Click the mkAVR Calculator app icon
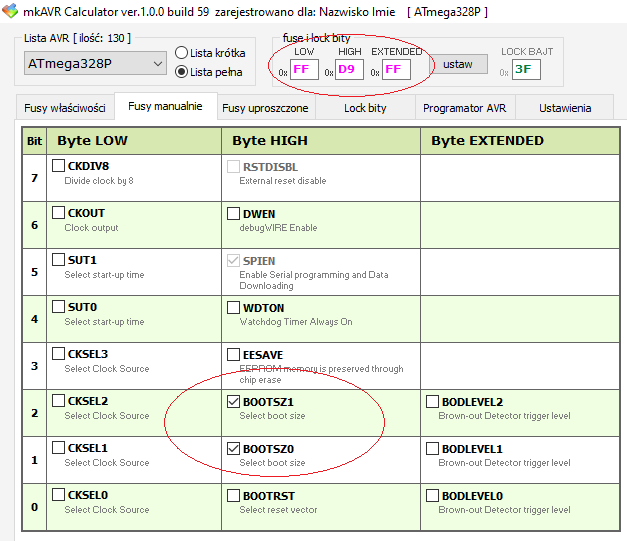Screen dimensions: 627x541 tap(10, 11)
